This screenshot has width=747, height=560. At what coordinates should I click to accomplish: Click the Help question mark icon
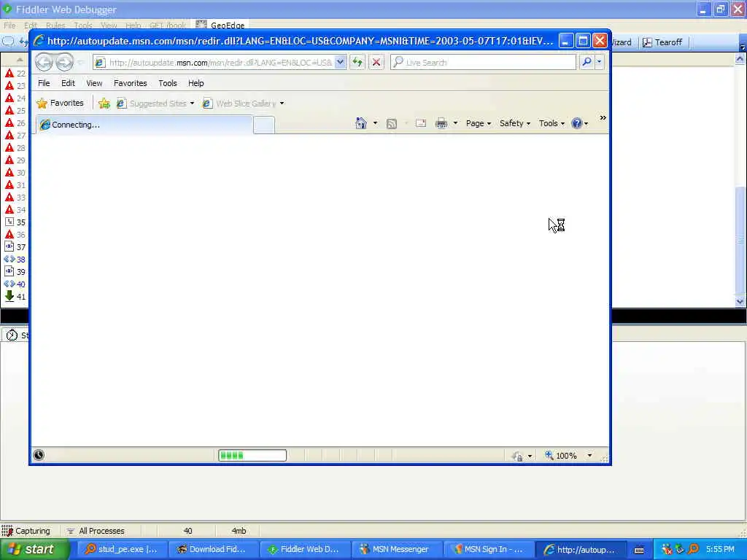576,123
